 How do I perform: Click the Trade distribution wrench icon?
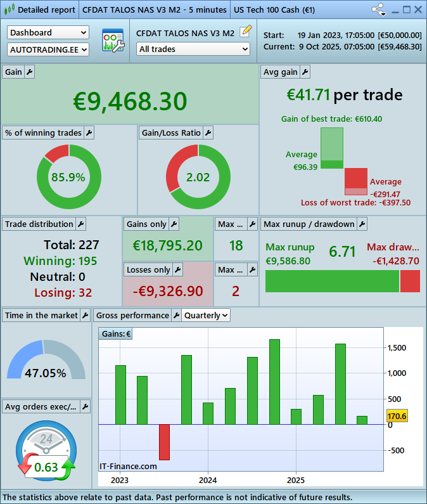pyautogui.click(x=80, y=224)
